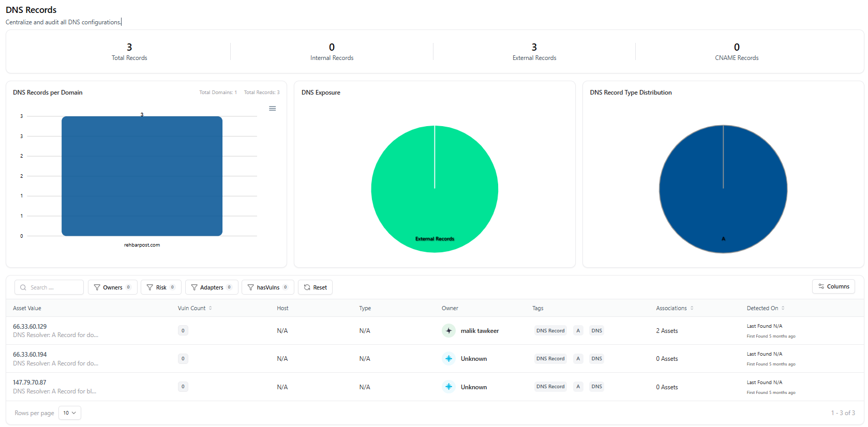
Task: Sort by Vuln Count column arrows
Action: [211, 308]
